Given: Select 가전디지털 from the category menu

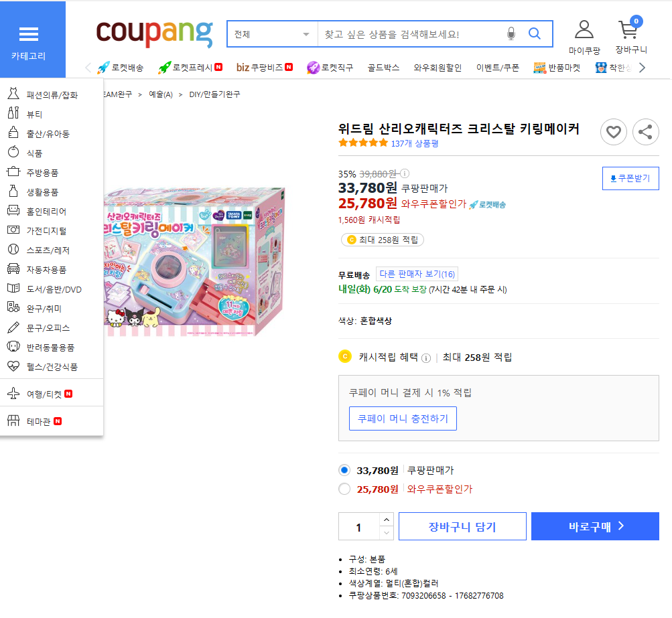Looking at the screenshot, I should (x=46, y=230).
